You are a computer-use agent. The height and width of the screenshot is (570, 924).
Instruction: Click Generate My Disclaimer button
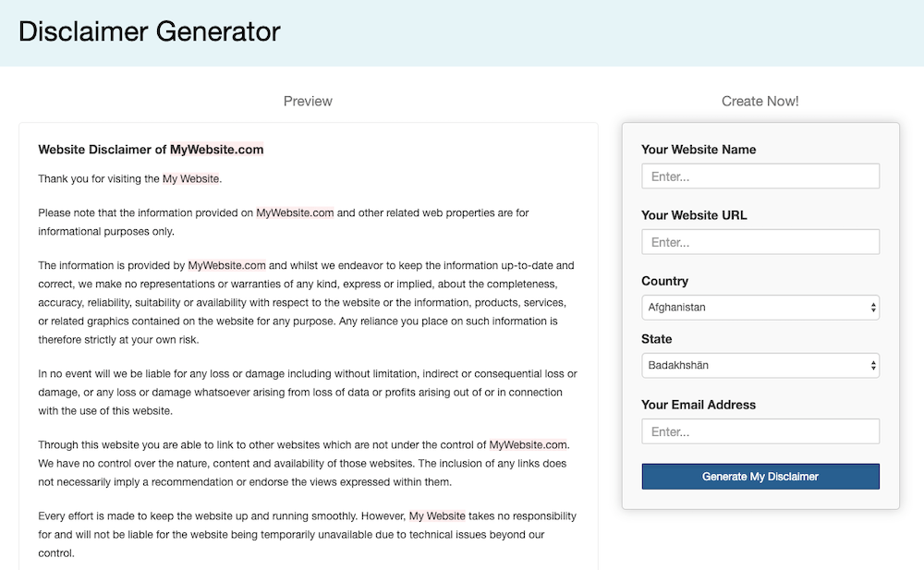[x=760, y=477]
